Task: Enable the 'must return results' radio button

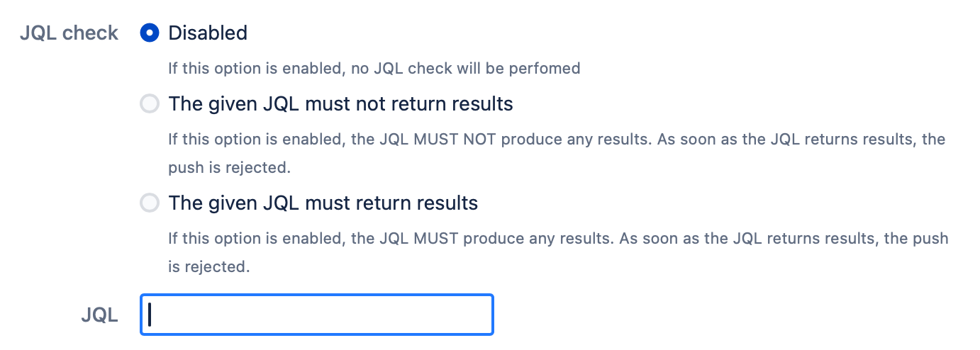Action: 150,203
